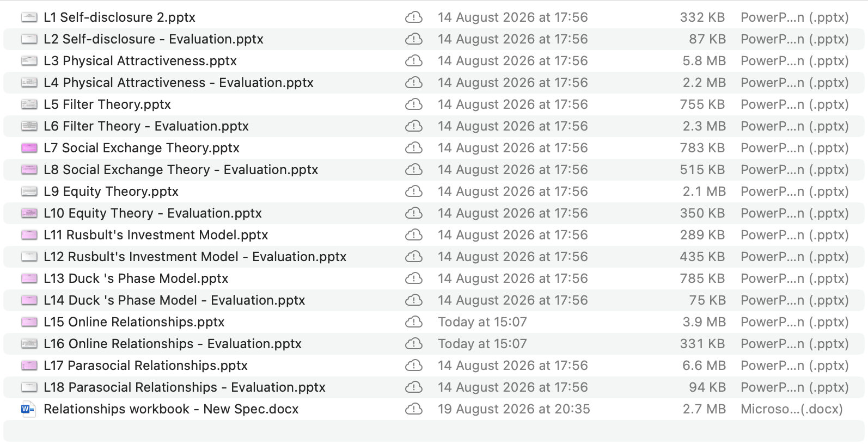The height and width of the screenshot is (445, 868).
Task: Click the cloud icon beside L18 Parasocial Relationships - Evaluation
Action: pyautogui.click(x=414, y=387)
